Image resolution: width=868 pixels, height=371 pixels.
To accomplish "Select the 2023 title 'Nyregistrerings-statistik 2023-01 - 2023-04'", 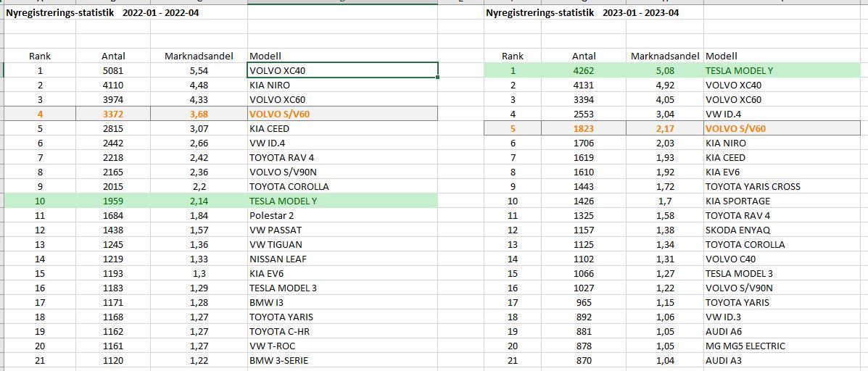I will tap(582, 13).
